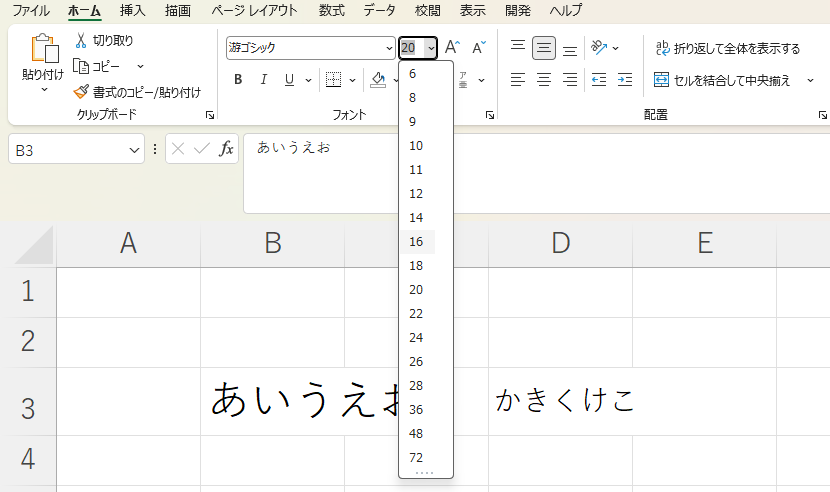830x492 pixels.
Task: Open Orientation dropdown arrow
Action: point(616,48)
